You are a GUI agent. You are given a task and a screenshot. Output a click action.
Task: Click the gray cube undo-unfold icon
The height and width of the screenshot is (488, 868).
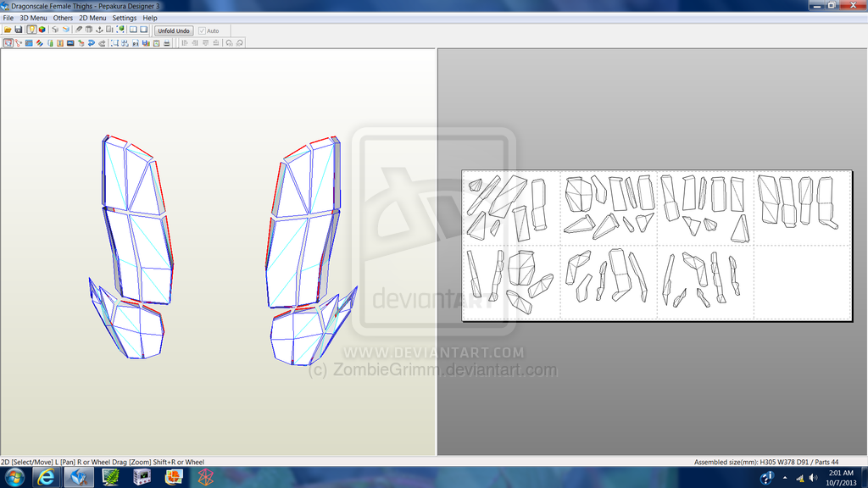pos(55,30)
